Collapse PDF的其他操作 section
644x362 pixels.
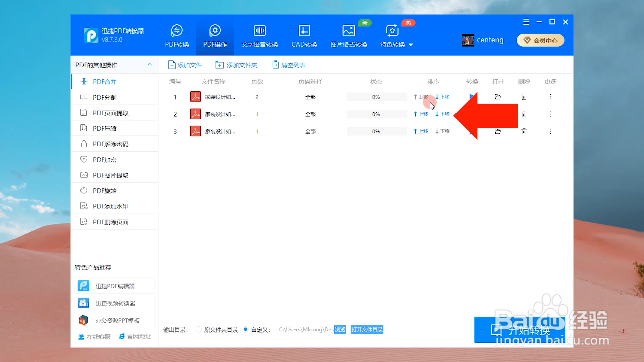tap(150, 65)
